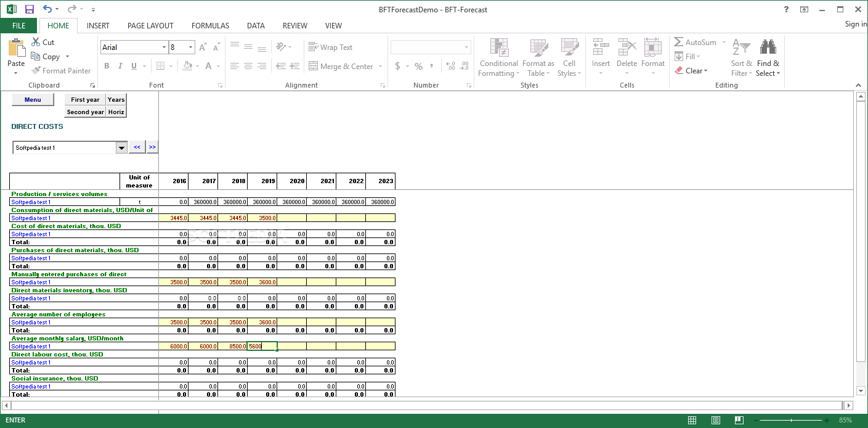Click the Undo arrow icon
This screenshot has height=428, width=868.
click(48, 9)
